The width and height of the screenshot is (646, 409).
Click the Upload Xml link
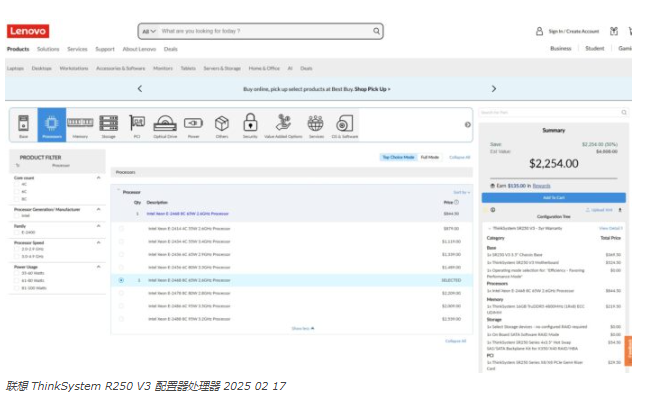[599, 210]
